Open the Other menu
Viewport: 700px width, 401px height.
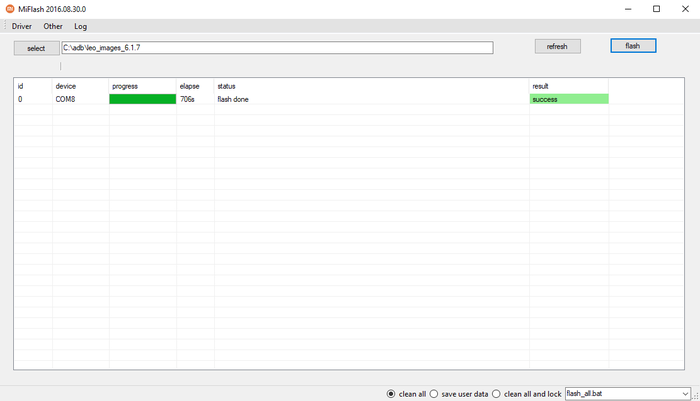(x=53, y=26)
